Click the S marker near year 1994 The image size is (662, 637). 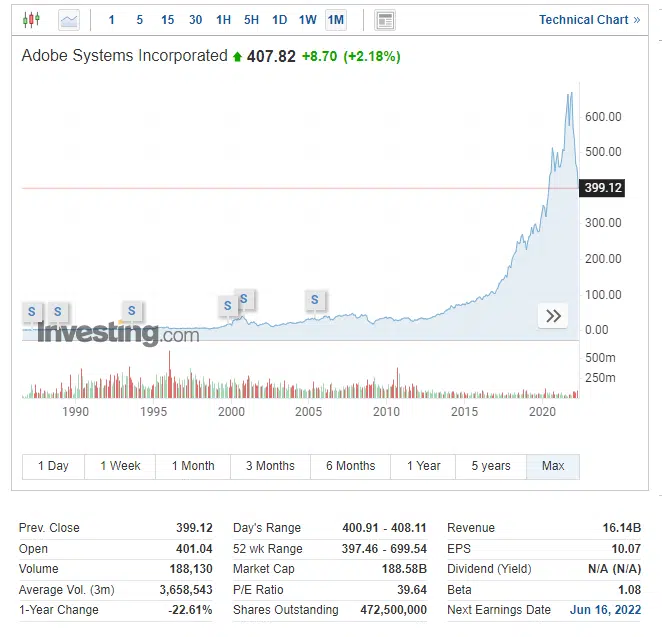(132, 311)
